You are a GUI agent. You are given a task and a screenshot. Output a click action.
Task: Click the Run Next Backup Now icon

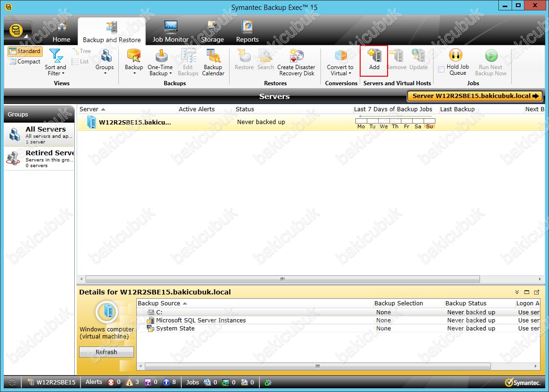(x=490, y=62)
